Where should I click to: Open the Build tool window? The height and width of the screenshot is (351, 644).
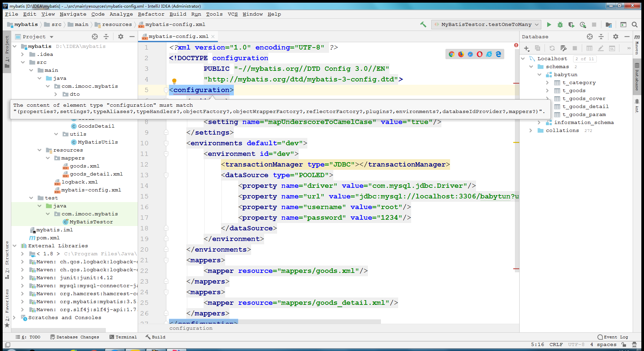(155, 337)
